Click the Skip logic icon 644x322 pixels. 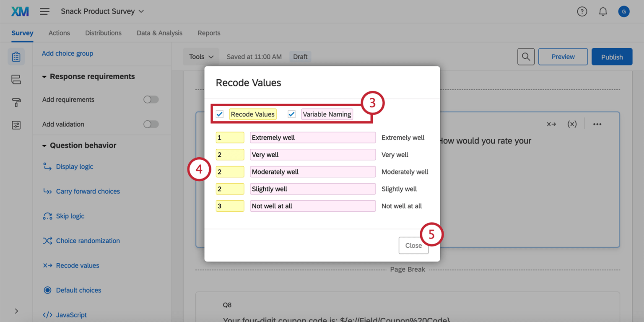(x=47, y=216)
